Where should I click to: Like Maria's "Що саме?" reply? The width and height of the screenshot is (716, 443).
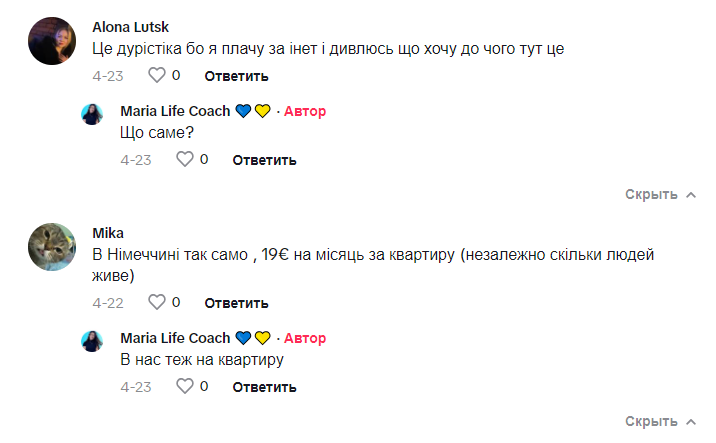(x=184, y=159)
